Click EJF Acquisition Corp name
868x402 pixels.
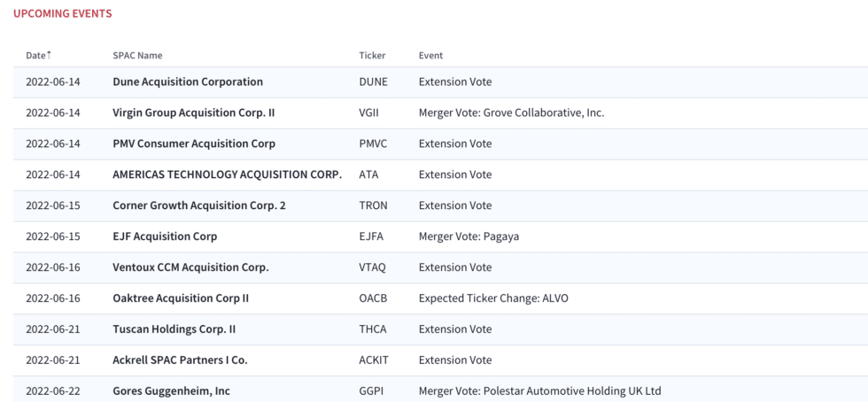[x=165, y=236]
